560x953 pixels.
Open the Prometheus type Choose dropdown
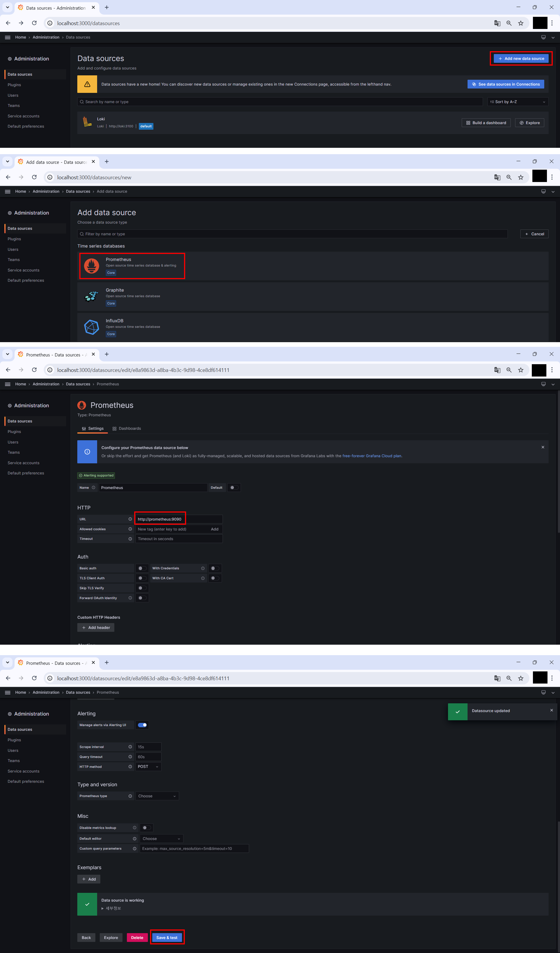pos(157,796)
